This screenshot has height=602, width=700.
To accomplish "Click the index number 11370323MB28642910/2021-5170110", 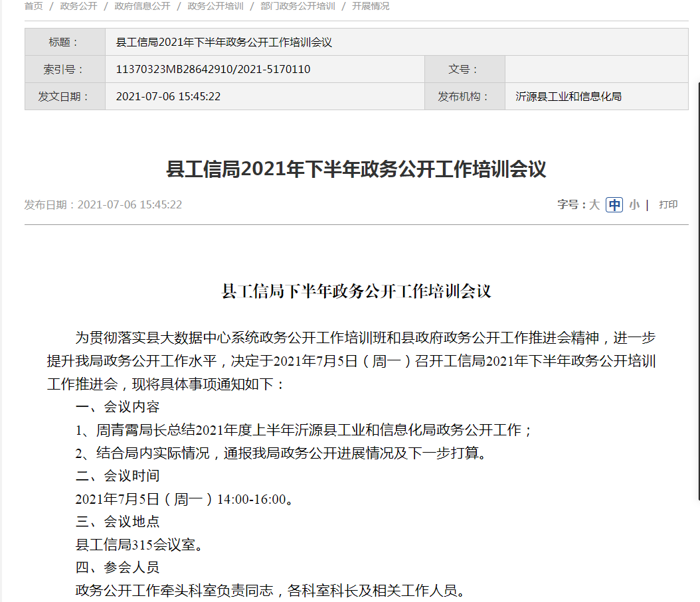I will click(x=213, y=70).
